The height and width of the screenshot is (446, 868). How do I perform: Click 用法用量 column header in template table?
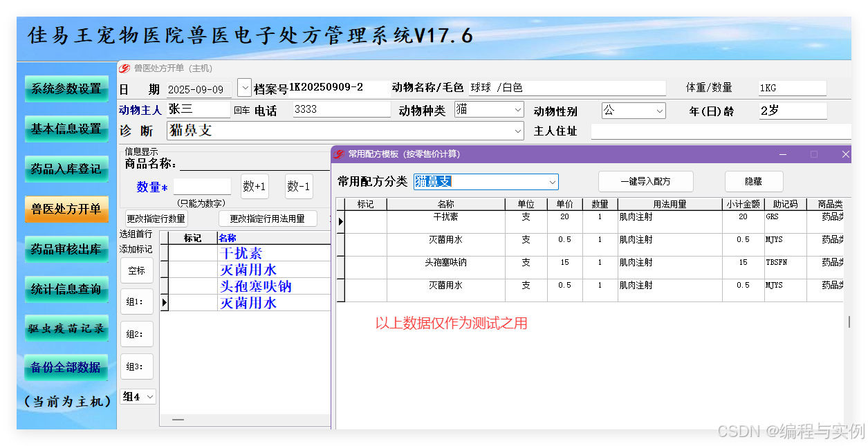click(670, 204)
